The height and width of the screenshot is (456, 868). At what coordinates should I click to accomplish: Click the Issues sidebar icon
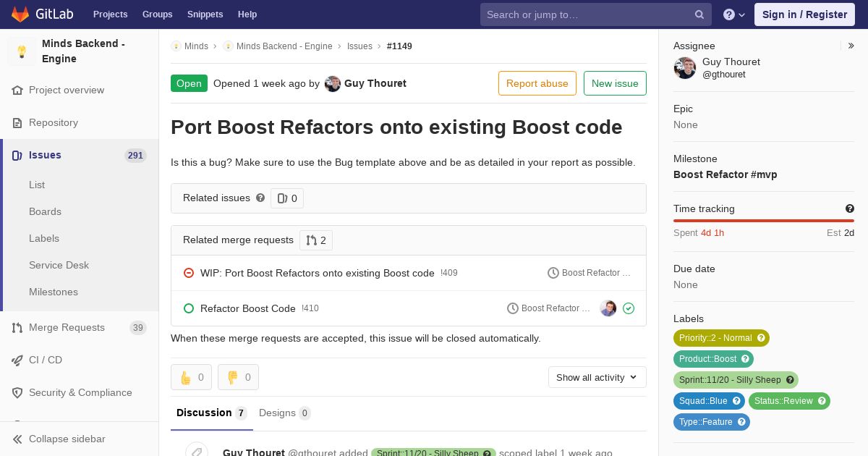pos(17,156)
